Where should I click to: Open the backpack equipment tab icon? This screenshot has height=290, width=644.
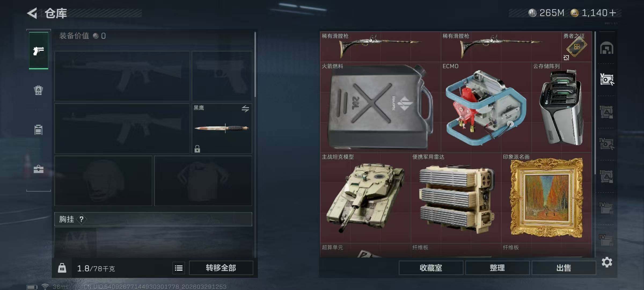pos(38,90)
